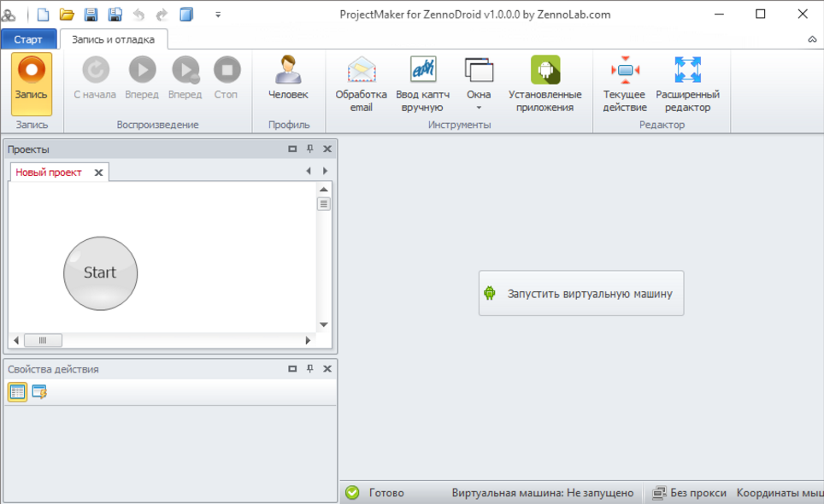
Task: Click the blue stacked-pages icon in the title bar
Action: click(x=186, y=15)
